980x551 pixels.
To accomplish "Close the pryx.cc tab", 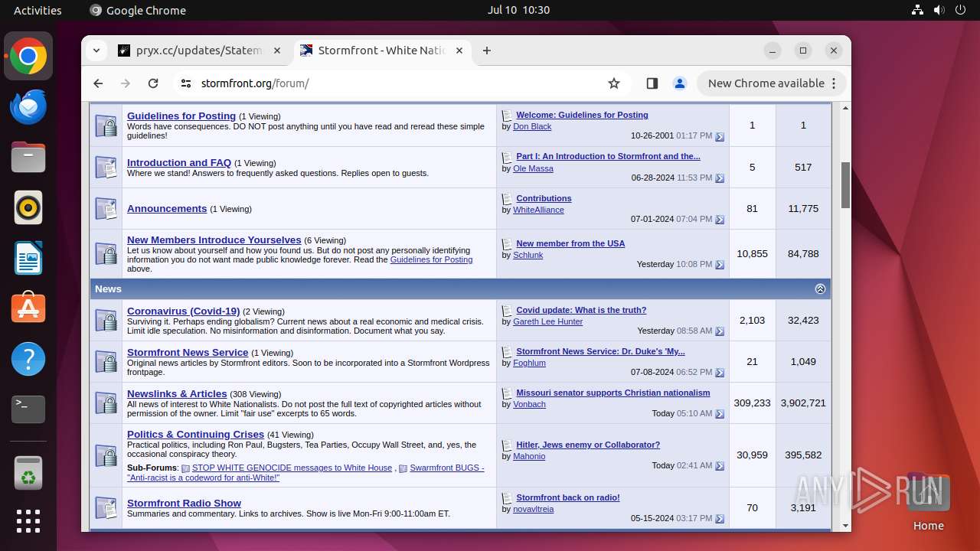I will [277, 51].
